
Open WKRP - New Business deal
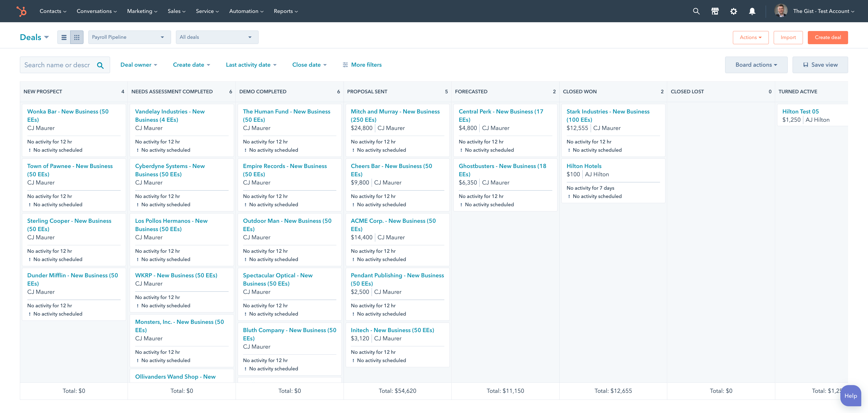tap(176, 275)
